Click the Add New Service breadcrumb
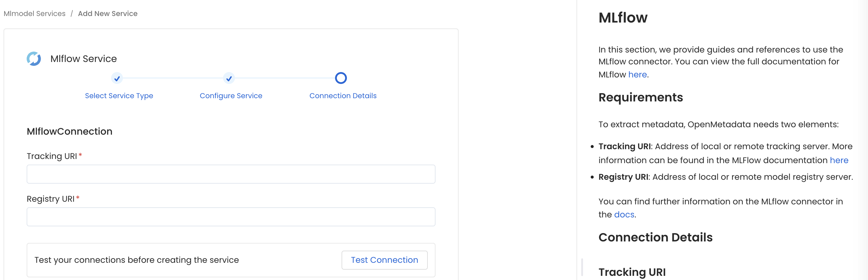The height and width of the screenshot is (280, 868). tap(108, 13)
